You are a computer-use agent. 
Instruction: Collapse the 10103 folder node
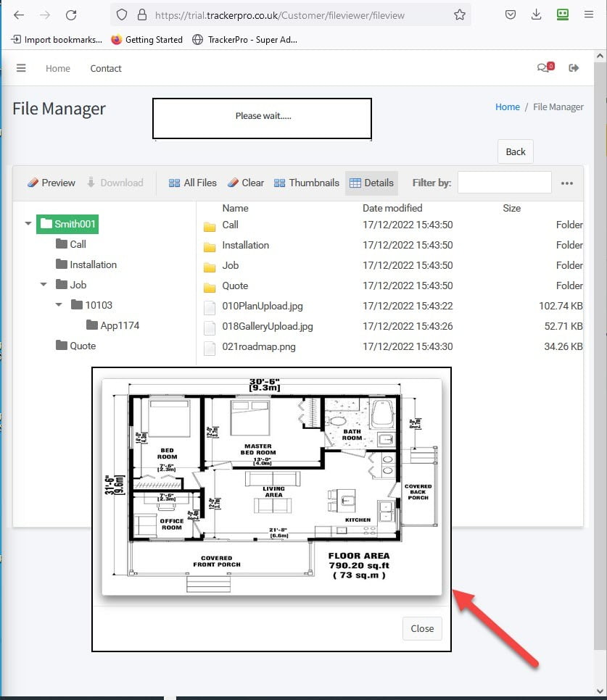(59, 305)
